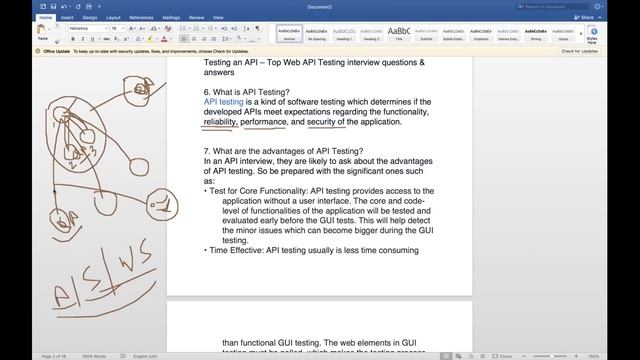Adjust the zoom slider in status bar
The height and width of the screenshot is (360, 640).
click(x=550, y=356)
